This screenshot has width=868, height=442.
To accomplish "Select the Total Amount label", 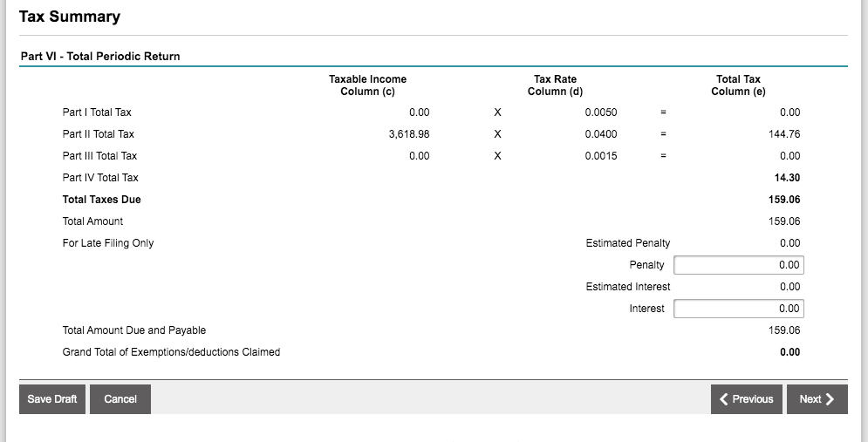I will coord(92,221).
